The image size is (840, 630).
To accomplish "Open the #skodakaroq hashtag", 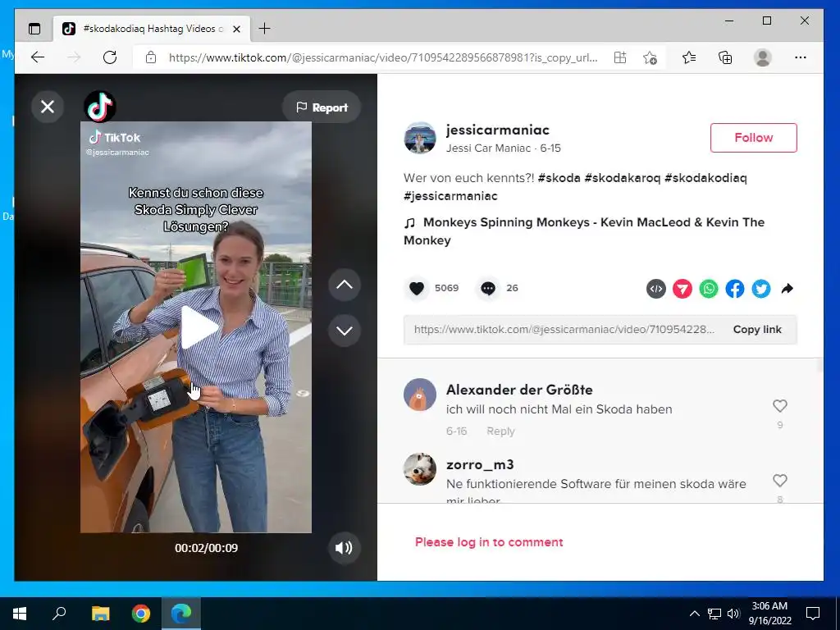I will pyautogui.click(x=622, y=178).
